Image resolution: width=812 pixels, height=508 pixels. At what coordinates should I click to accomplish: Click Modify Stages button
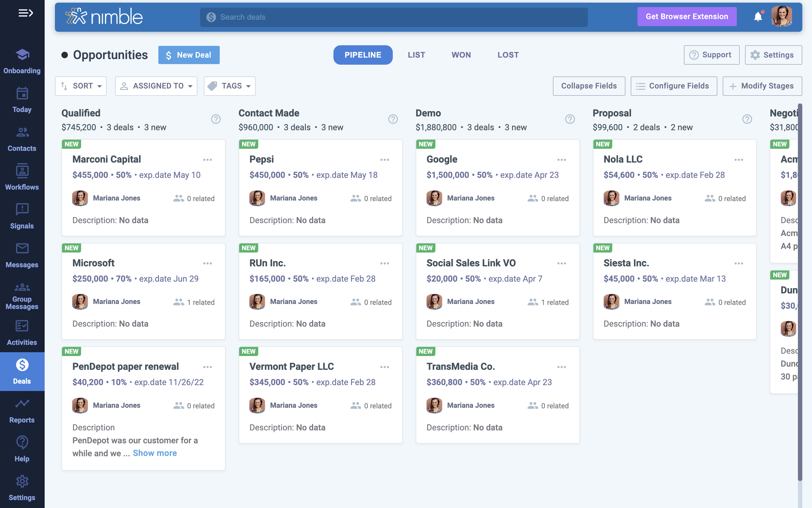tap(762, 86)
